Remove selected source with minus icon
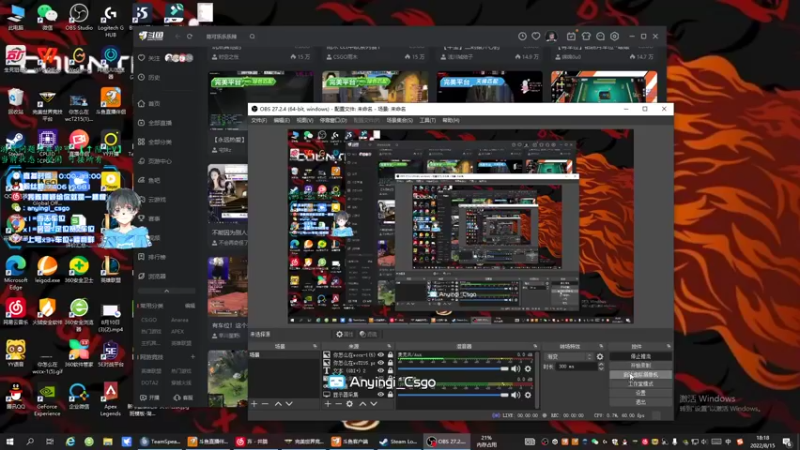800x450 pixels. point(338,404)
